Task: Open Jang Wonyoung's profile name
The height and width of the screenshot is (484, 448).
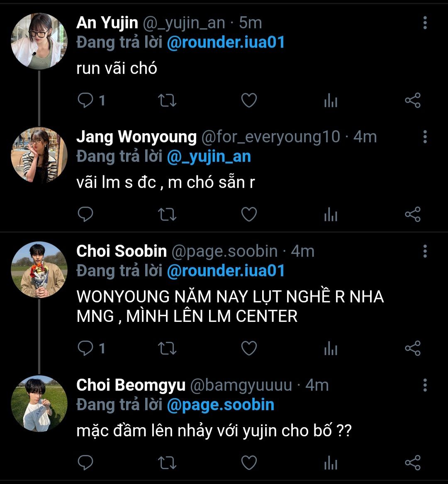Action: 136,137
